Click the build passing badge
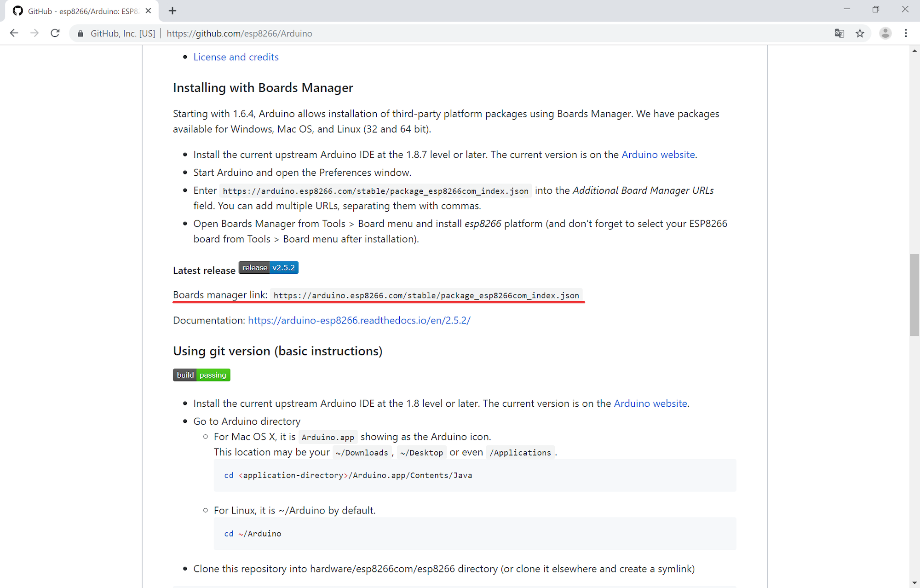The width and height of the screenshot is (920, 588). [201, 375]
